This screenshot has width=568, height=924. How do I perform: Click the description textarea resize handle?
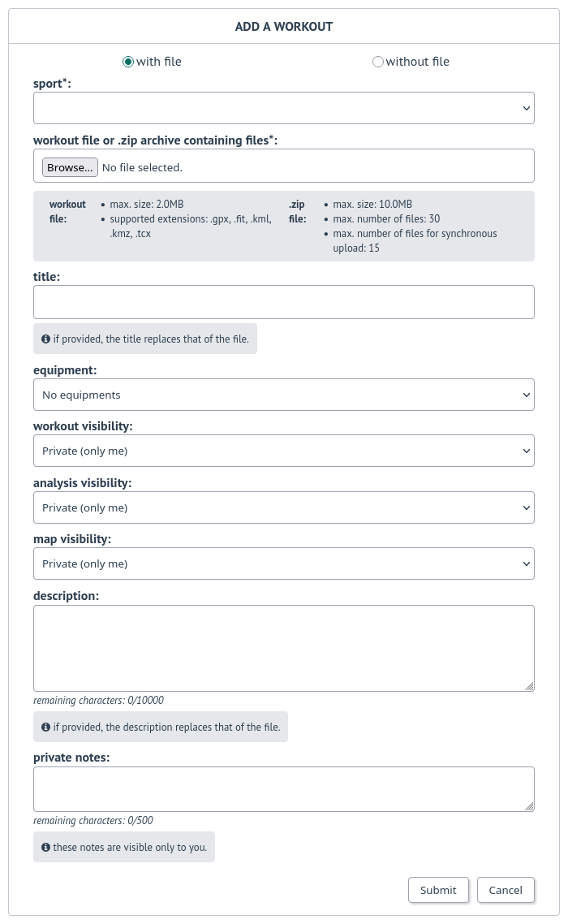(x=530, y=686)
